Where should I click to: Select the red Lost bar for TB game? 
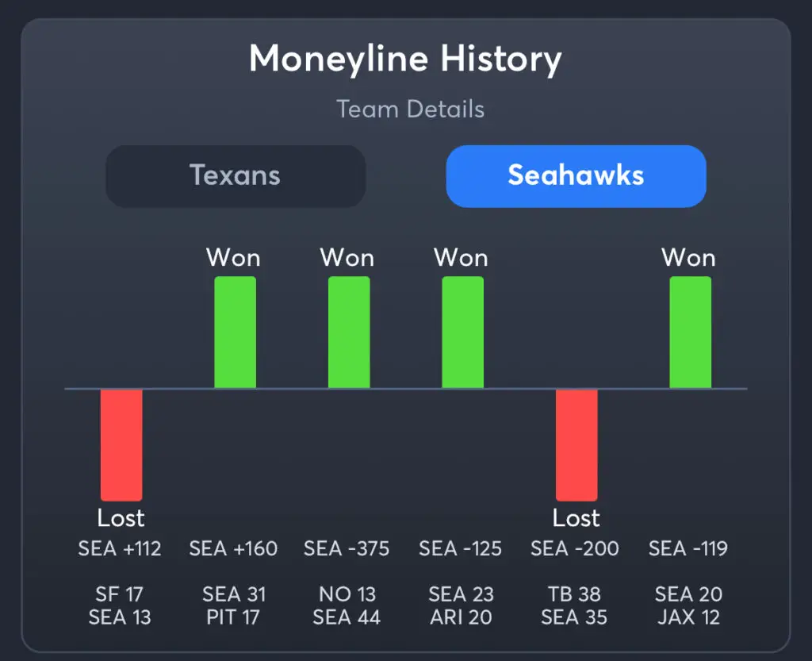click(x=576, y=444)
